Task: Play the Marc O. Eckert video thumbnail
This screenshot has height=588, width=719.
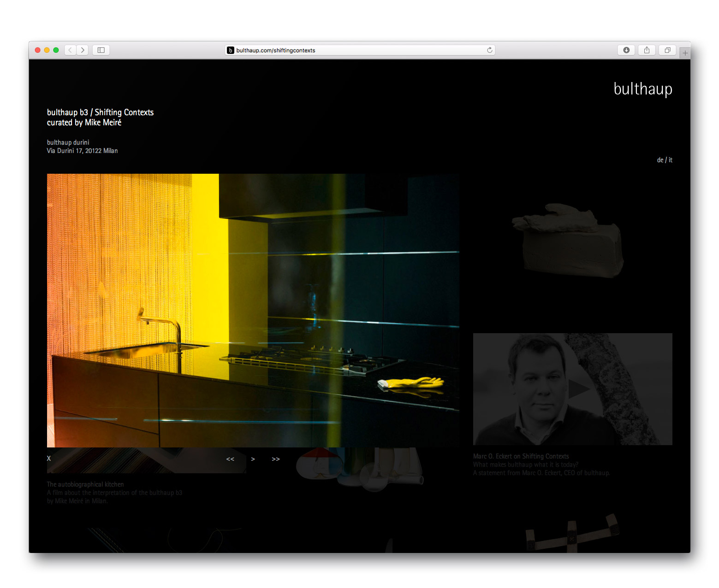Action: click(x=573, y=389)
